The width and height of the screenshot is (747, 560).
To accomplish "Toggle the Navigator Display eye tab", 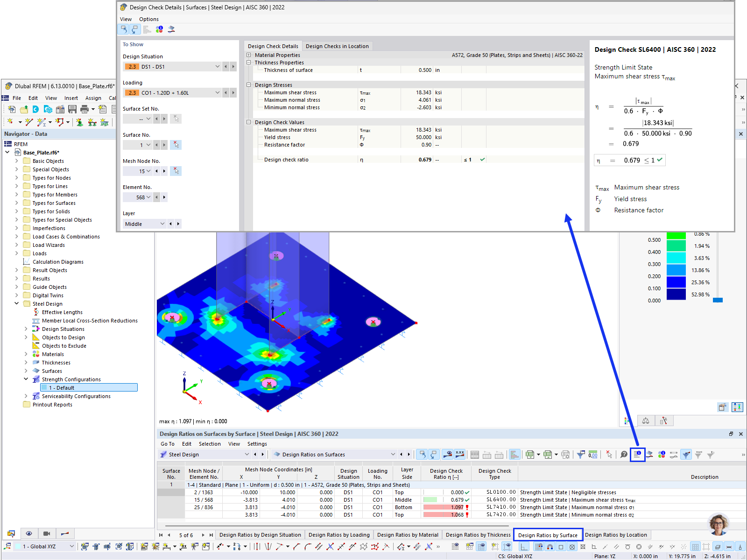I will [x=29, y=533].
